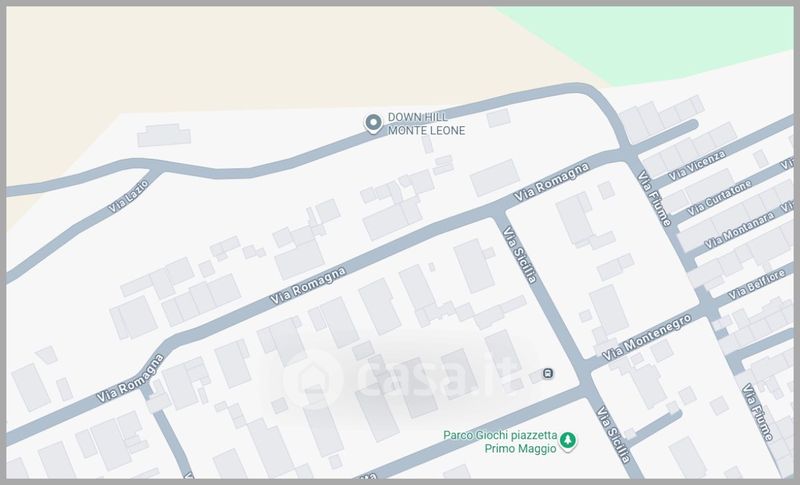
Task: Click the small transit stop icon
Action: pos(547,373)
